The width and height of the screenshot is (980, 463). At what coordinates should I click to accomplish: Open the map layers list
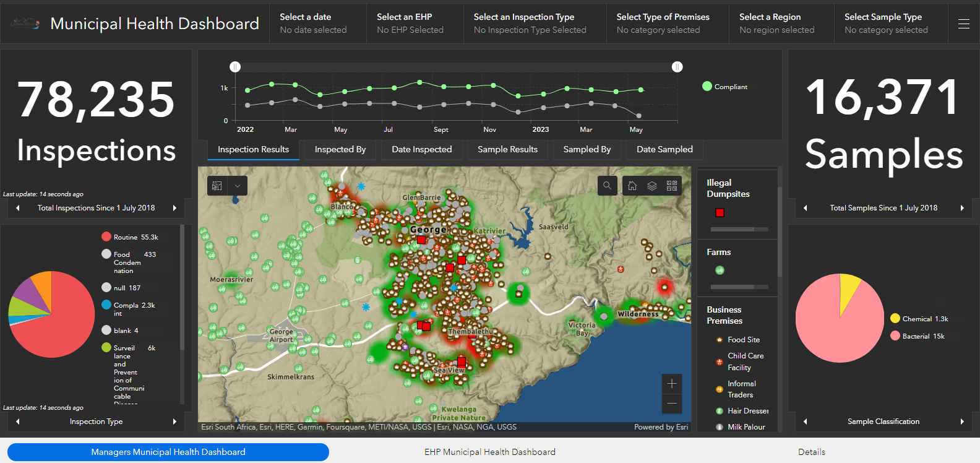(652, 186)
